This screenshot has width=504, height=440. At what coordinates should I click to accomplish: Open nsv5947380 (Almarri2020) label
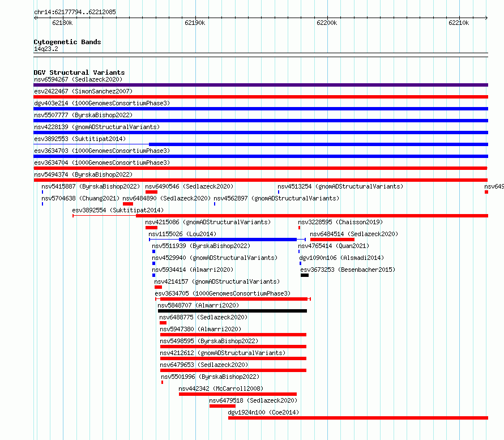pyautogui.click(x=200, y=329)
